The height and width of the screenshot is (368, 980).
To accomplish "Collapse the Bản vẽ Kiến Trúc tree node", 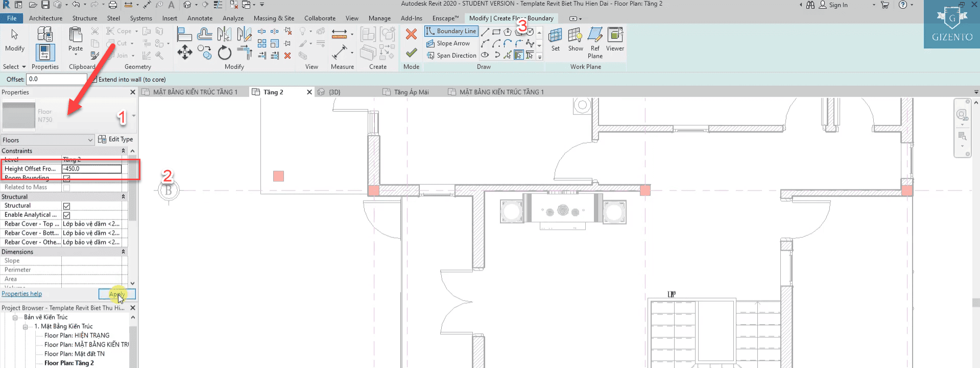I will pyautogui.click(x=15, y=317).
